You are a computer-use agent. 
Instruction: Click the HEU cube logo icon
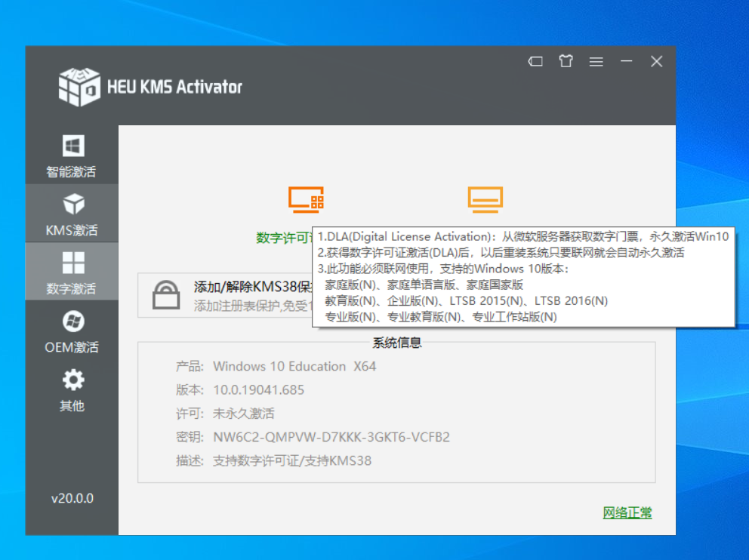(79, 87)
